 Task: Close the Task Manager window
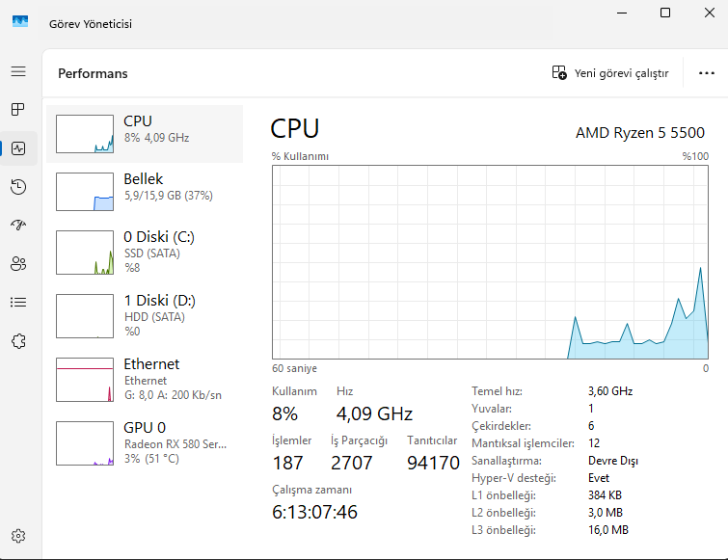pos(710,13)
